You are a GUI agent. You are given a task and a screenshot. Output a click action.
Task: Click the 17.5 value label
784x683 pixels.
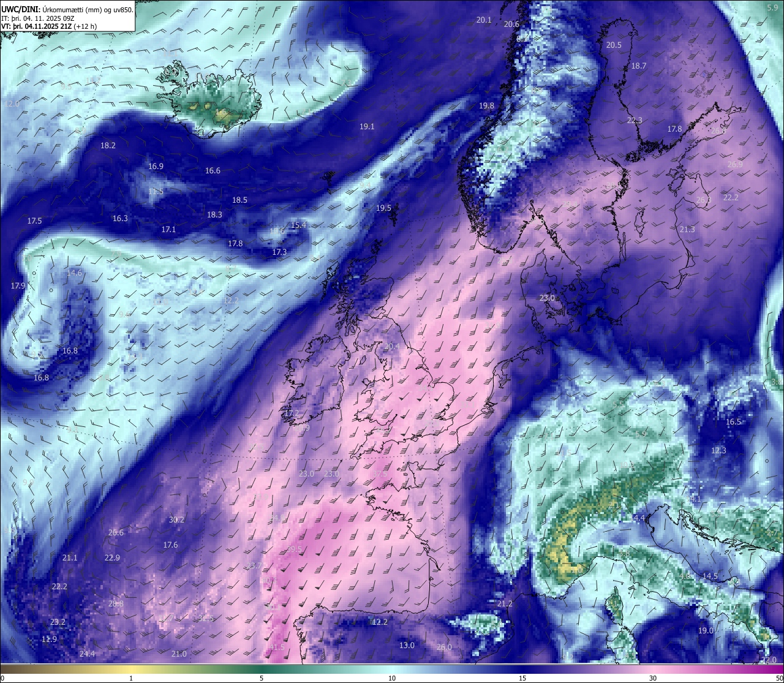34,221
